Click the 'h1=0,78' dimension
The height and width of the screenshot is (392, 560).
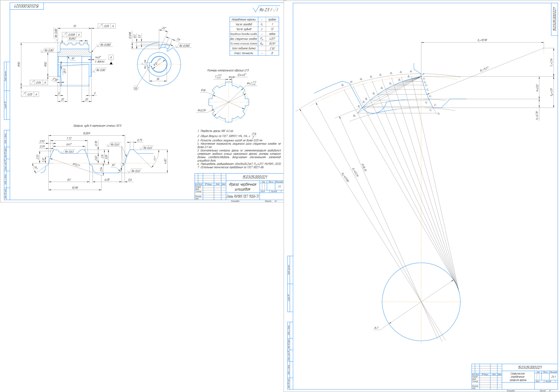pos(537,116)
